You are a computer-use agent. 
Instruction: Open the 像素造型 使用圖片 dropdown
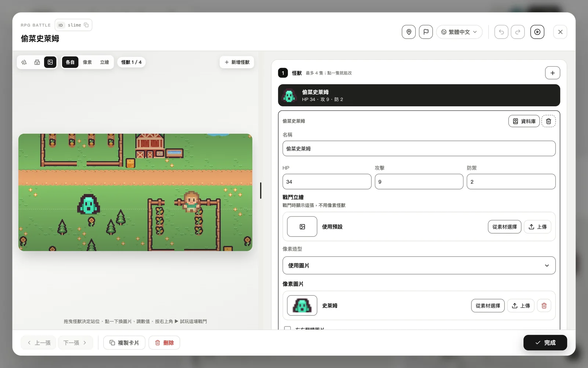[419, 265]
